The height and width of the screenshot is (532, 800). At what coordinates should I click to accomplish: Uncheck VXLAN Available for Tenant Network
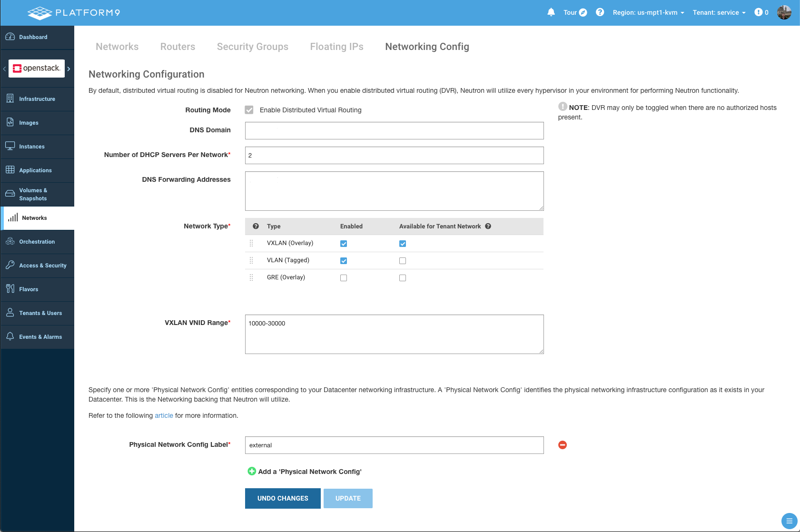403,244
